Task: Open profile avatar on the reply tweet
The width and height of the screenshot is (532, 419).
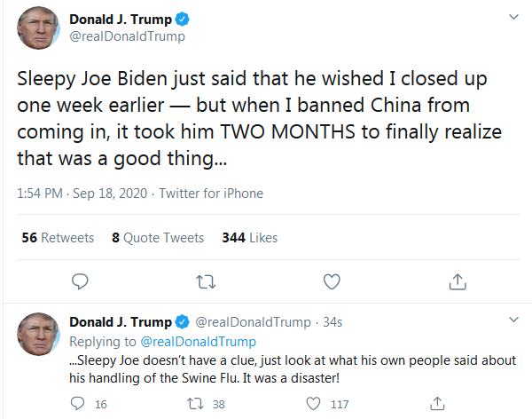Action: click(x=38, y=334)
